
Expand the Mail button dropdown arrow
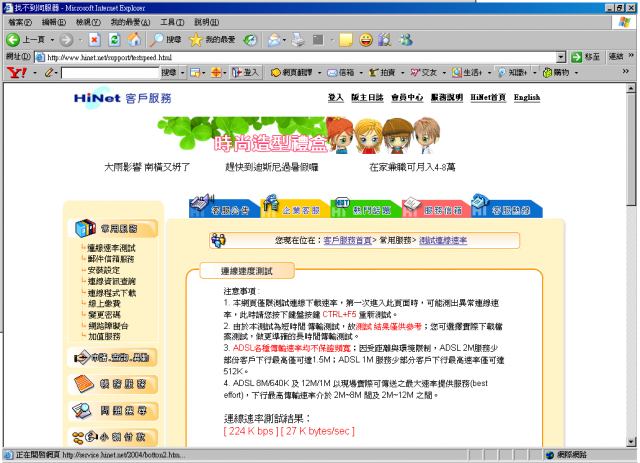tap(284, 40)
